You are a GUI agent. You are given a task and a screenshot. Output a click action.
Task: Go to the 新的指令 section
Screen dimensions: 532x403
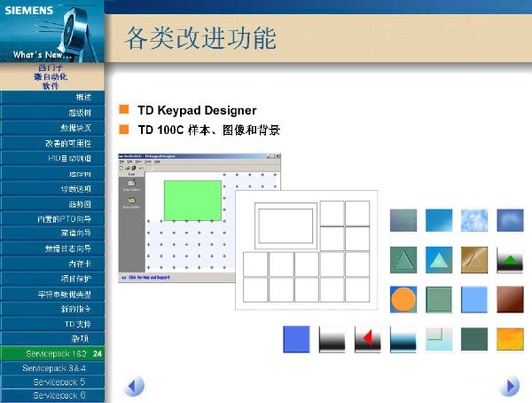tap(52, 309)
